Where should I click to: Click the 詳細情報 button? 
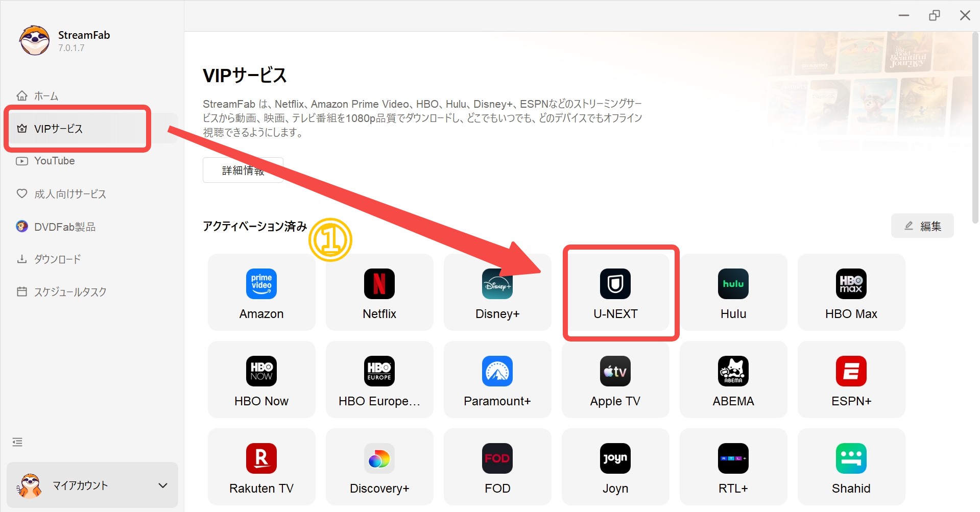(243, 169)
